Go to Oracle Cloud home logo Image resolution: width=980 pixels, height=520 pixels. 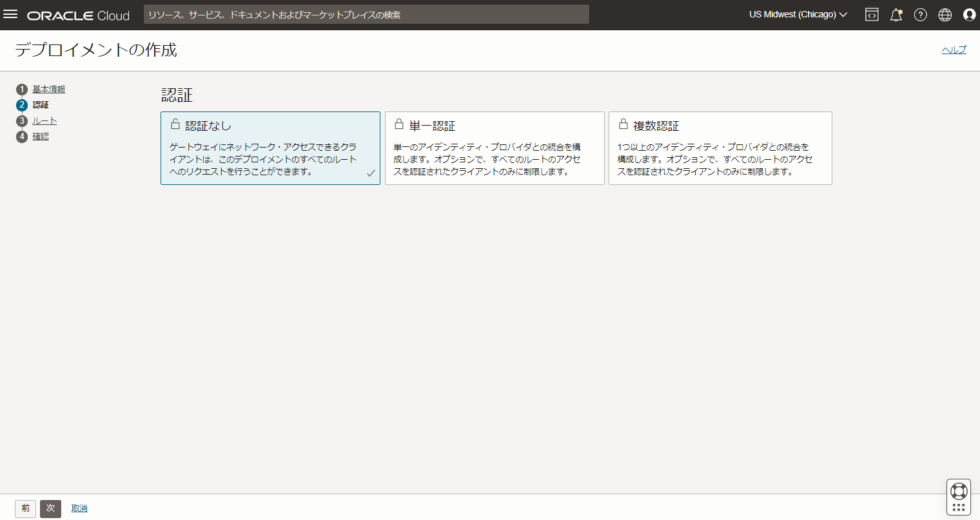[78, 15]
